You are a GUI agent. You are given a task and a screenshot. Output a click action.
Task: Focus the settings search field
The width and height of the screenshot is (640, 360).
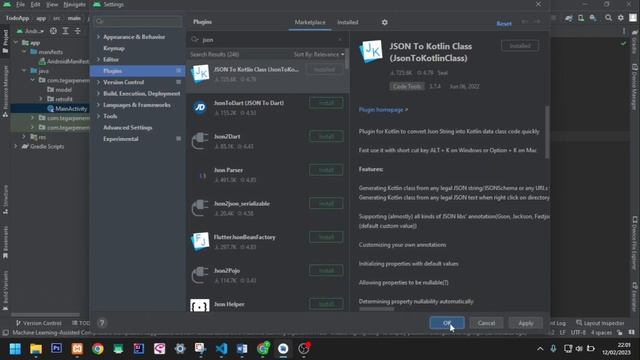[x=138, y=21]
